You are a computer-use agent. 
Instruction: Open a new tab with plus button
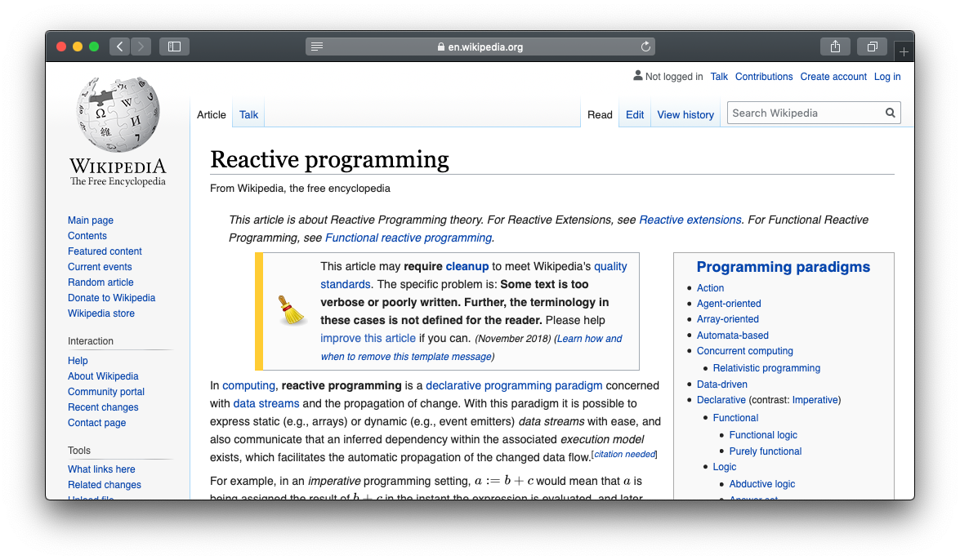click(x=904, y=52)
